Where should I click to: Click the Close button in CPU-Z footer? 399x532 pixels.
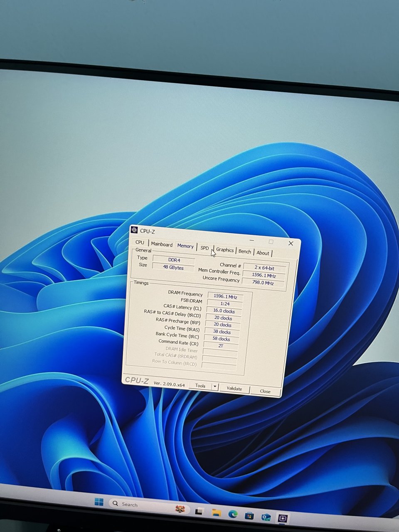(265, 391)
